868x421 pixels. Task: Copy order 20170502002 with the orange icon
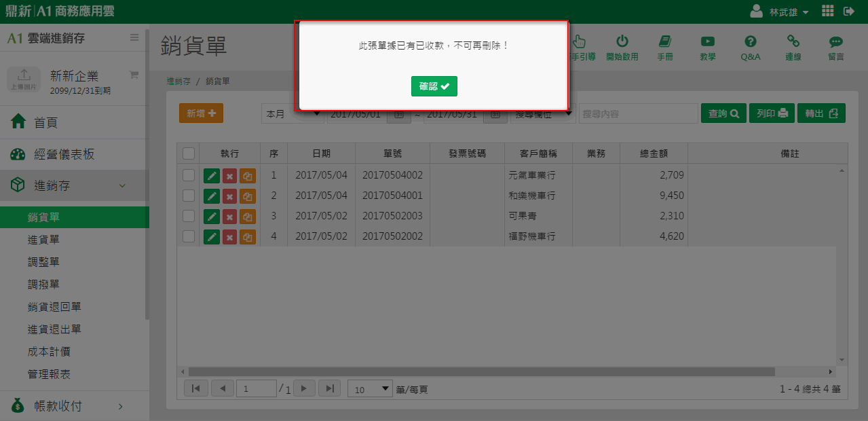point(248,237)
